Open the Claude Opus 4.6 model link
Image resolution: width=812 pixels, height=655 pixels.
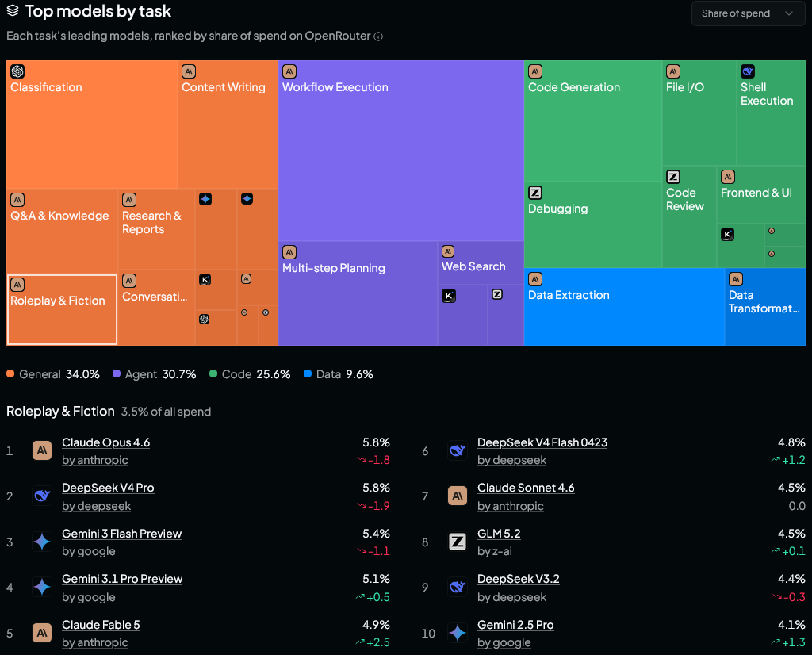105,442
